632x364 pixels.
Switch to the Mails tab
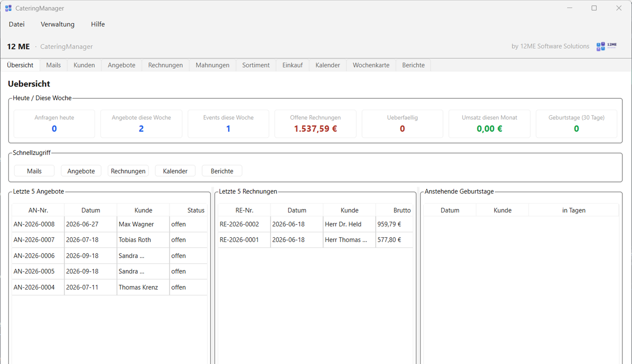pos(54,65)
